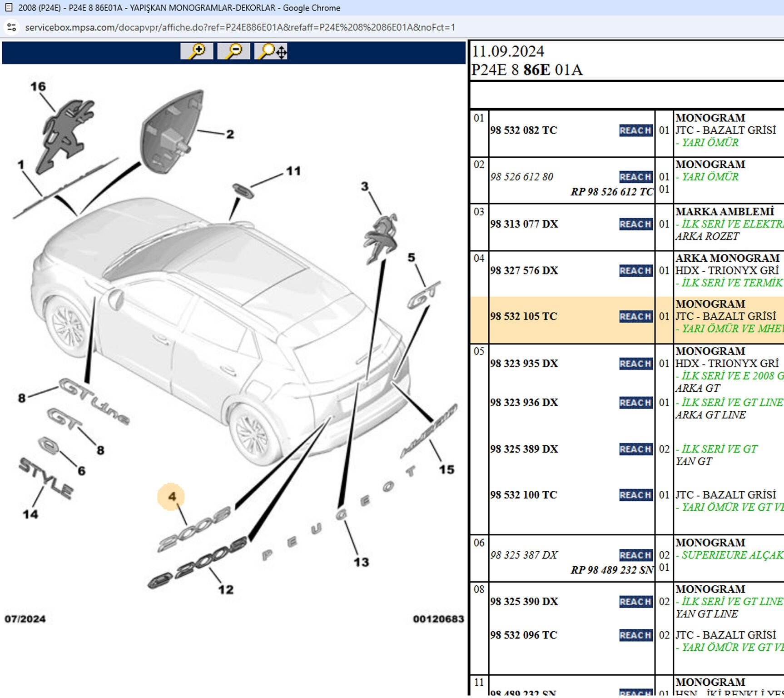Click REACH badge for 98 323 936 DX
The height and width of the screenshot is (698, 784).
636,403
